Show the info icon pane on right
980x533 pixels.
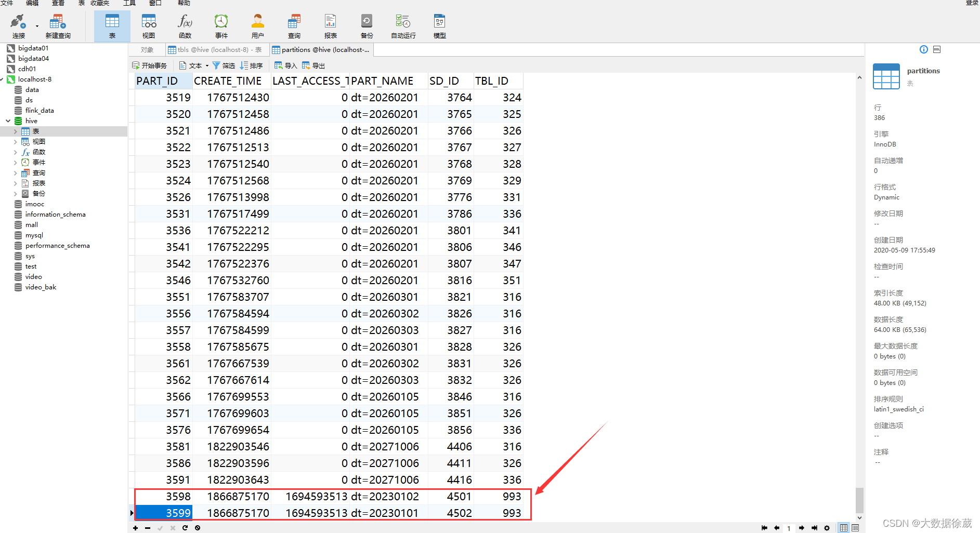pyautogui.click(x=924, y=49)
